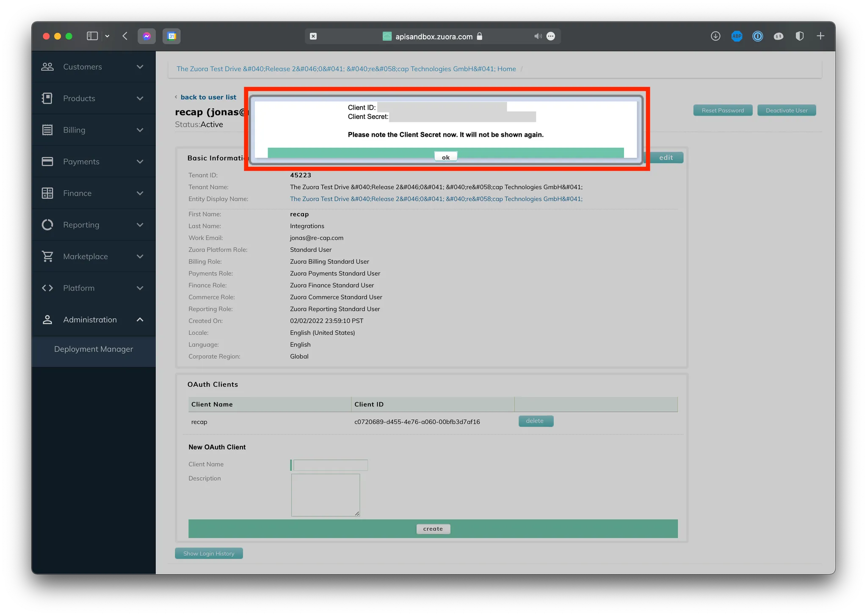Click the Client Name column header
The image size is (867, 616).
270,404
